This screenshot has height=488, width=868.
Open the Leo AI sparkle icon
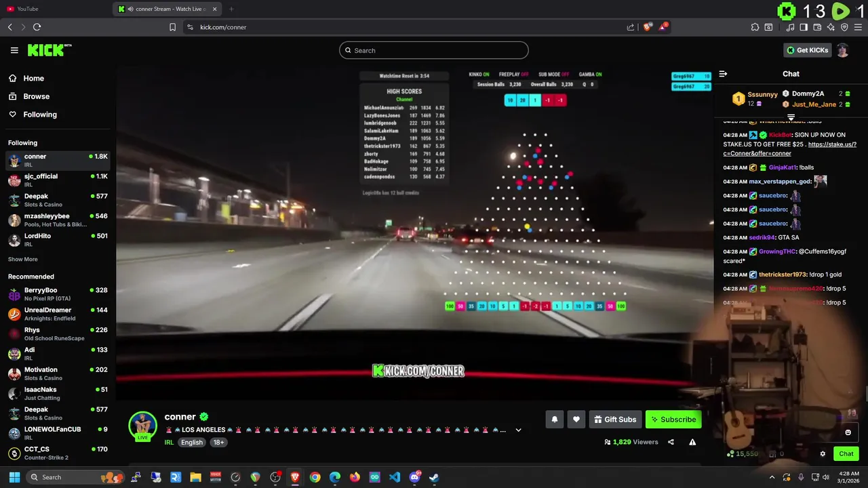(x=831, y=27)
